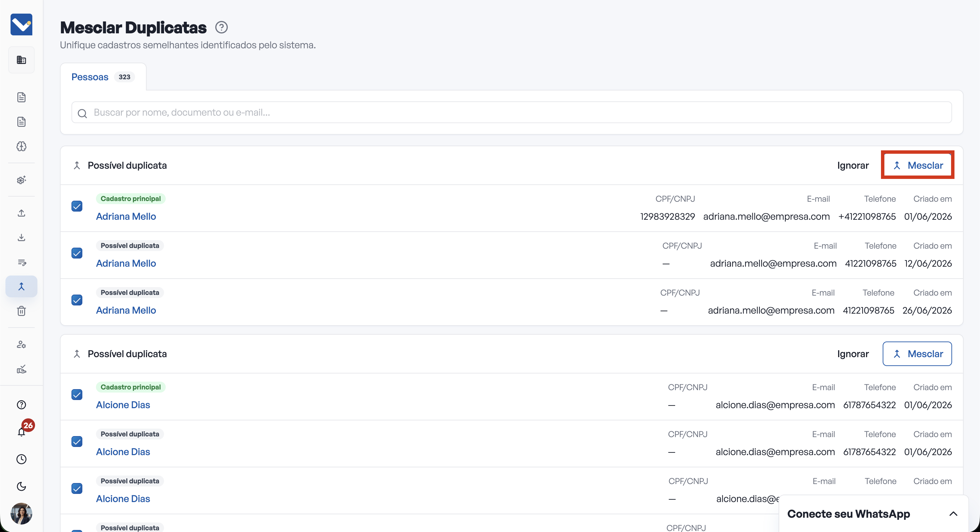Select the highlighted merge icon in sidebar
This screenshot has height=532, width=980.
click(21, 286)
